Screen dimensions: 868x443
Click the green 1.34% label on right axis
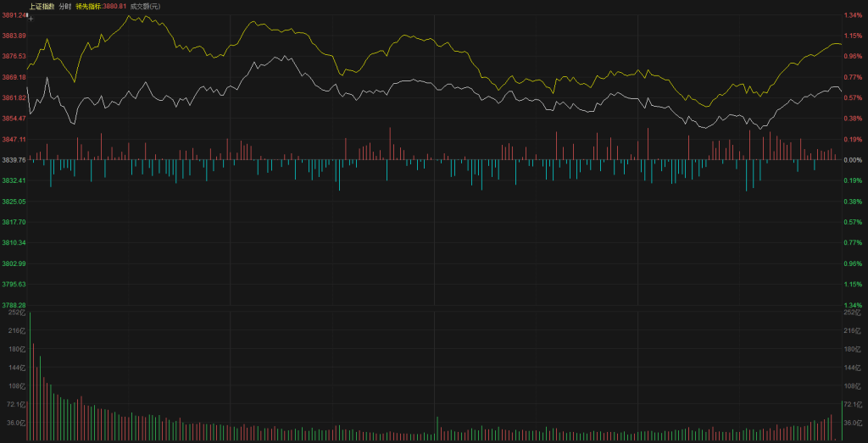[852, 305]
